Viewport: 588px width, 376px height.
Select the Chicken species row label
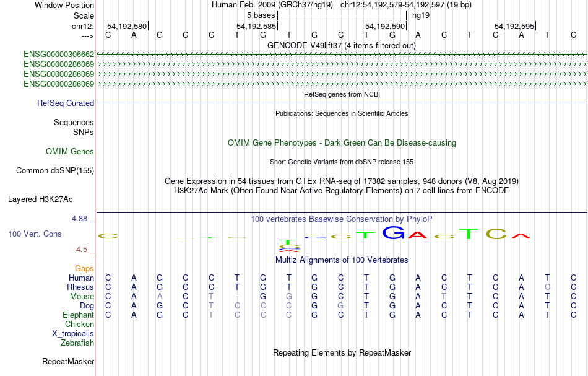(79, 324)
